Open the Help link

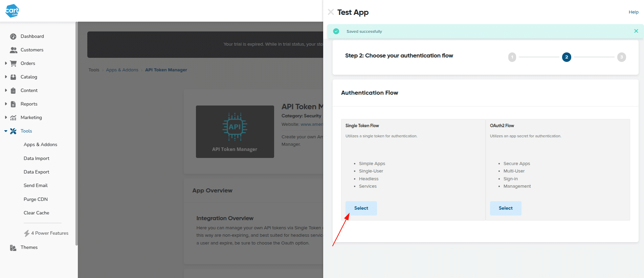tap(634, 12)
